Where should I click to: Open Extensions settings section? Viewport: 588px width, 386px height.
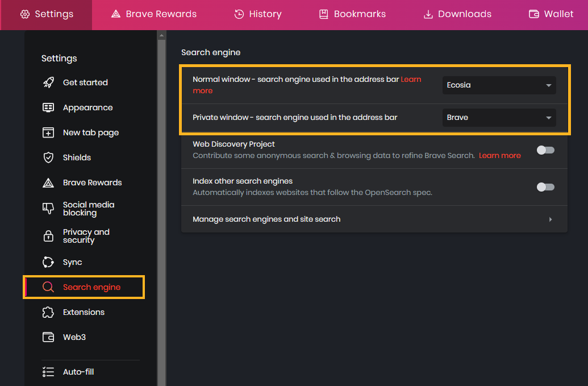pos(84,312)
